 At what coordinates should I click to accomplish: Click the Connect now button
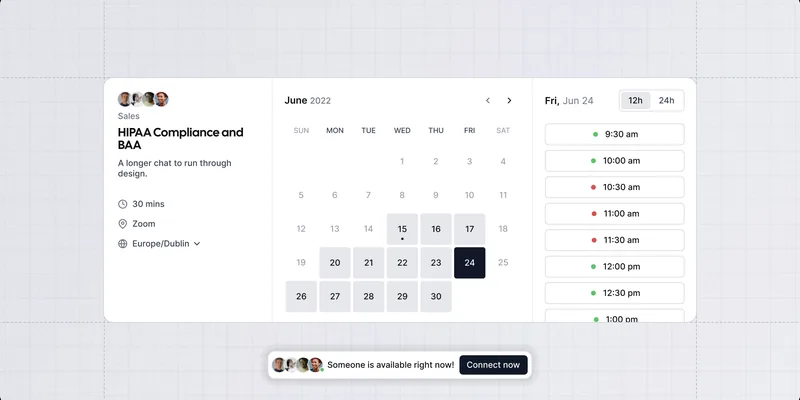(493, 365)
